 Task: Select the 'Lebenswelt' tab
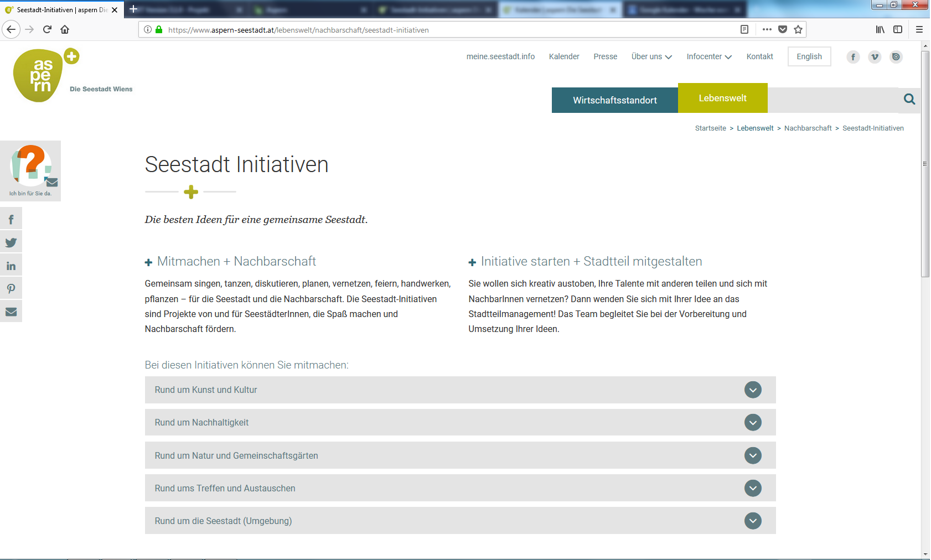pos(722,98)
